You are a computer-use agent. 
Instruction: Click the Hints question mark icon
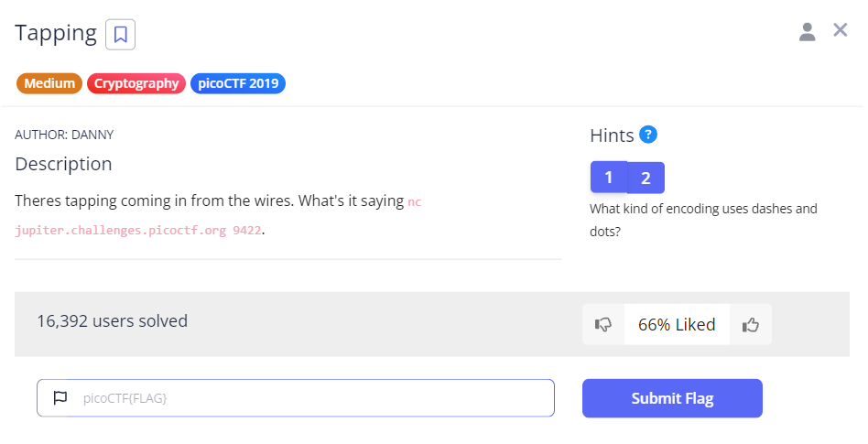coord(648,135)
